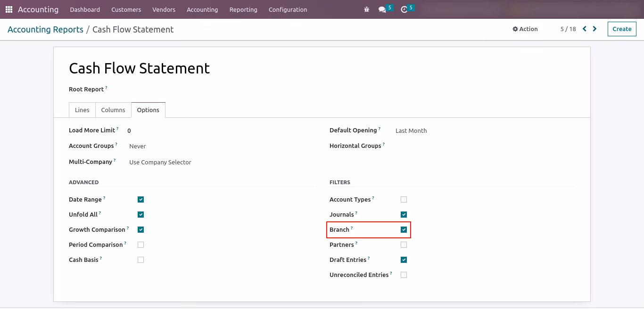Click the debug bug icon

coord(367,9)
